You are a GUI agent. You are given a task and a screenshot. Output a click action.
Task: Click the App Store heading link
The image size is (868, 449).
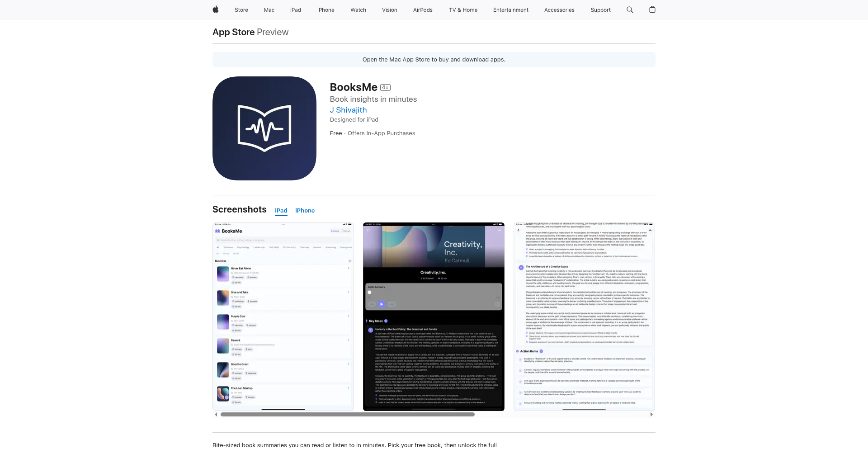234,32
